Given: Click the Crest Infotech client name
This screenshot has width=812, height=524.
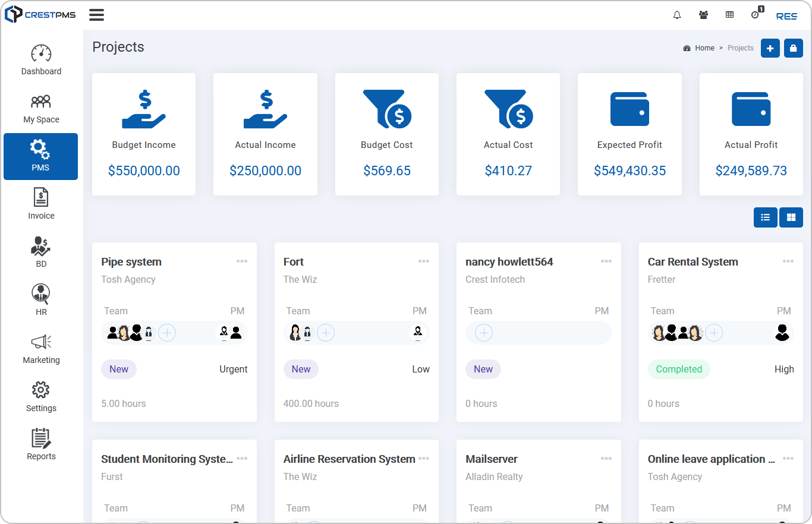Looking at the screenshot, I should point(495,280).
